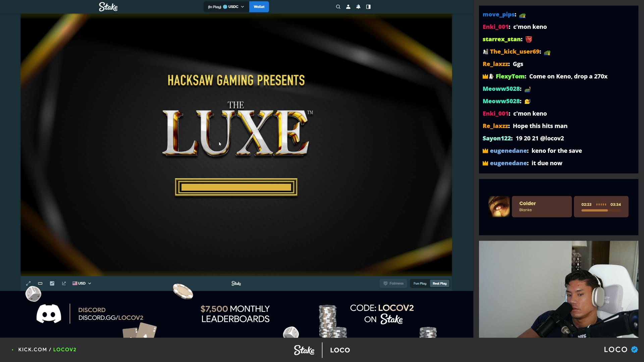Select the Fun Play mode
The height and width of the screenshot is (362, 644).
pos(420,284)
